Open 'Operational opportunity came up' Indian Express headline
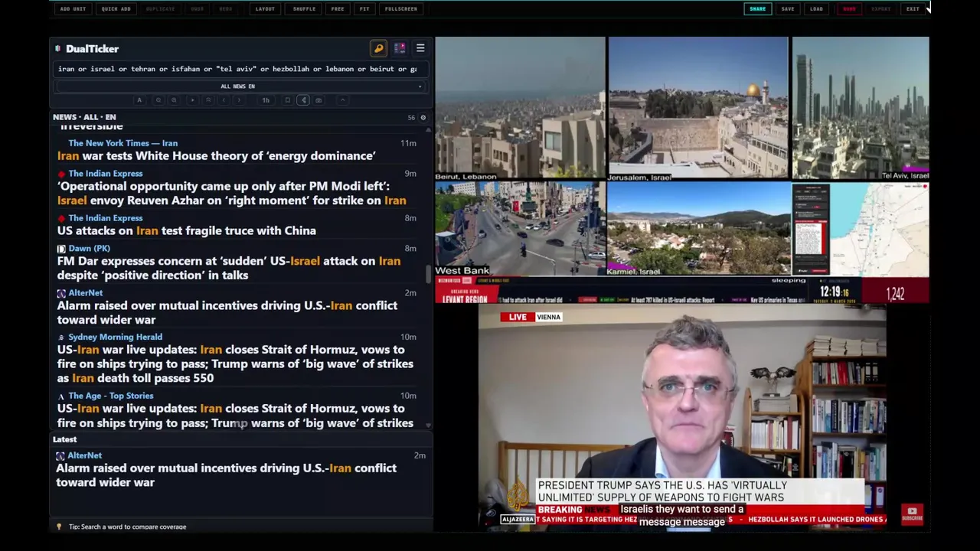 [231, 194]
